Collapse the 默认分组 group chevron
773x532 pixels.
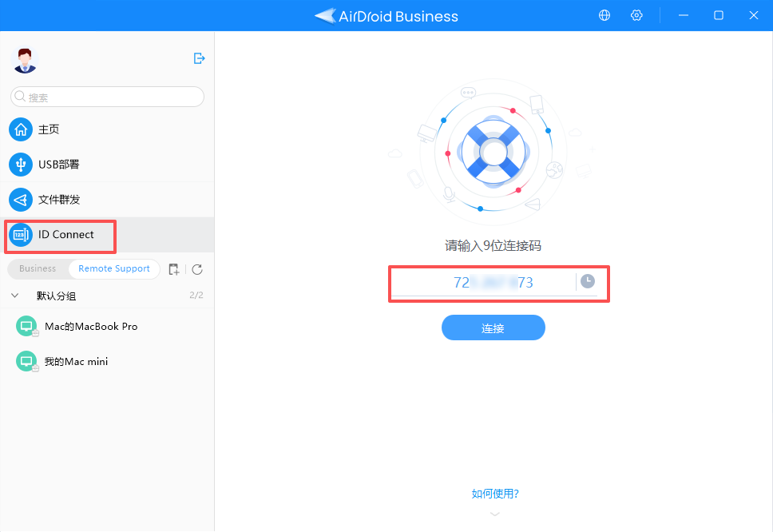[x=15, y=296]
